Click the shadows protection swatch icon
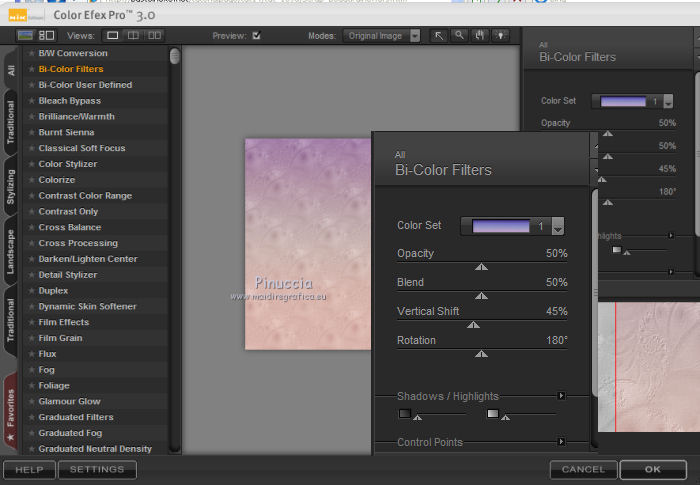700x485 pixels. pyautogui.click(x=404, y=414)
